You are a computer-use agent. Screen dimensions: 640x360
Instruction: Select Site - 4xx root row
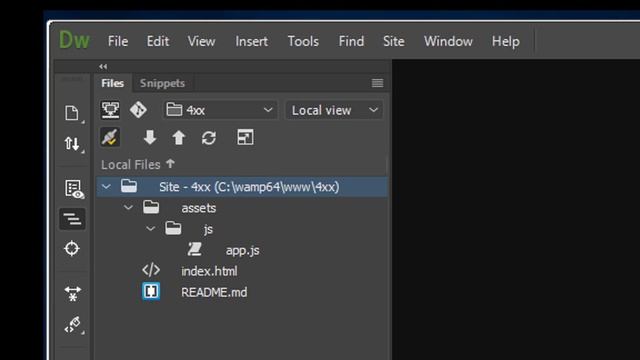coord(242,187)
